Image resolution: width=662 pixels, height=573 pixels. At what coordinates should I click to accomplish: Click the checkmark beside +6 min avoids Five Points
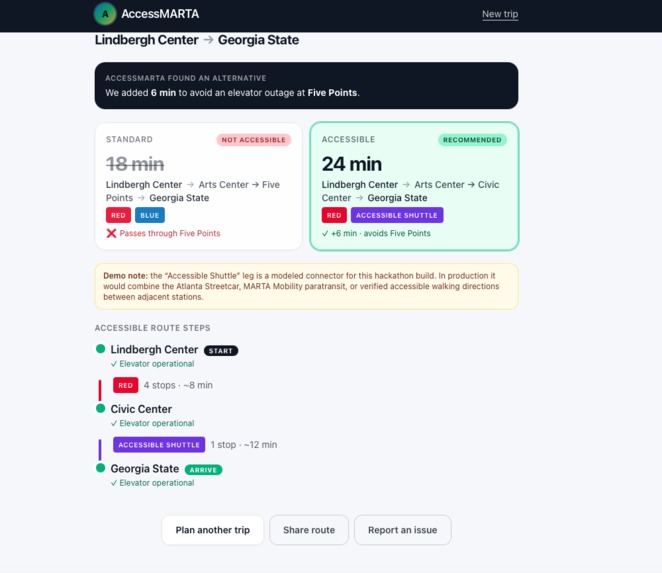(x=325, y=233)
